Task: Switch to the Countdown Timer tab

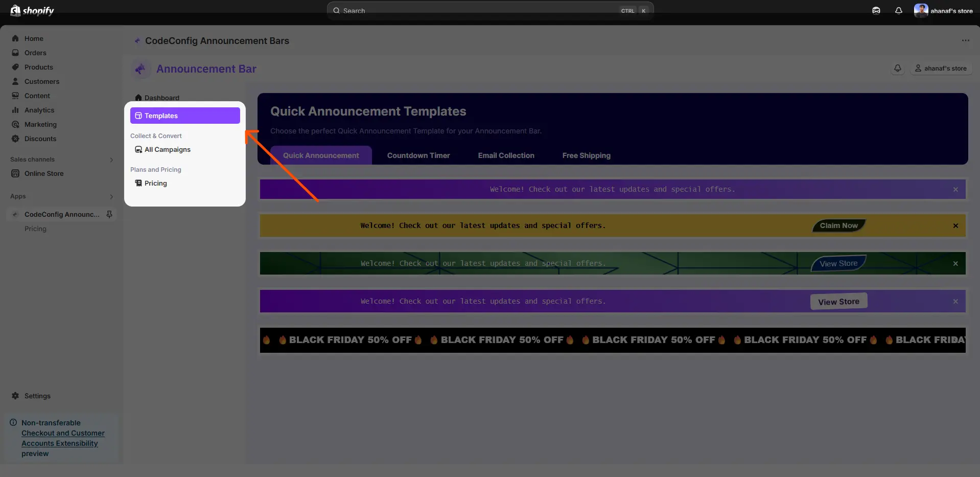Action: [418, 155]
